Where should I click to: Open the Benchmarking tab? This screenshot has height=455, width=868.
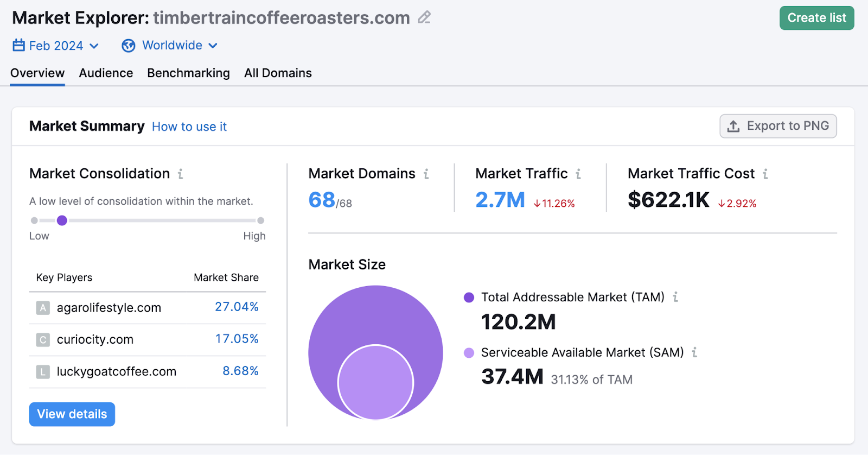188,73
